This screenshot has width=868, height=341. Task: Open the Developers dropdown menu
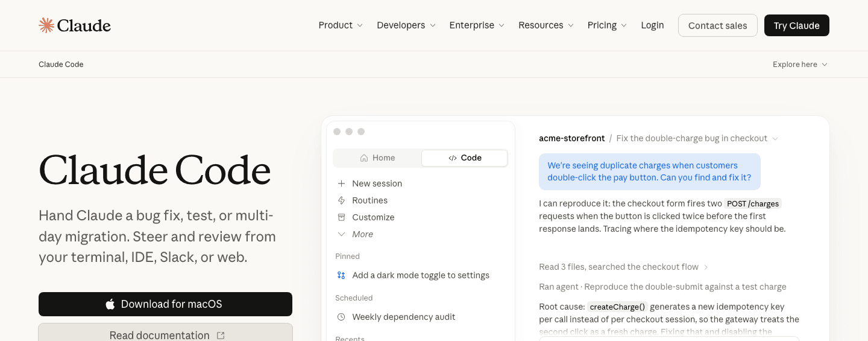tap(406, 25)
